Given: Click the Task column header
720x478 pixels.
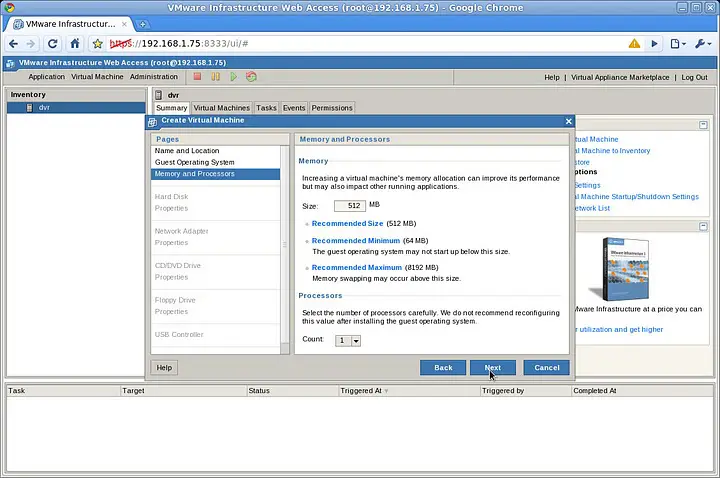Looking at the screenshot, I should point(63,391).
